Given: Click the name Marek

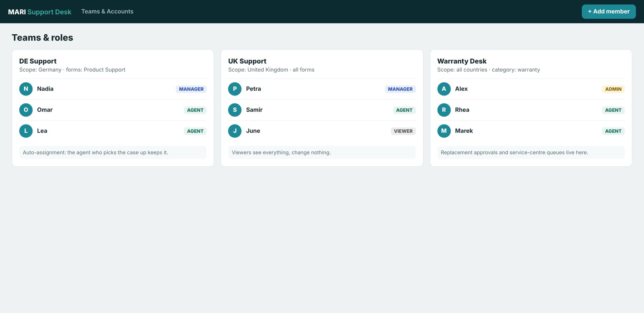Looking at the screenshot, I should point(464,131).
